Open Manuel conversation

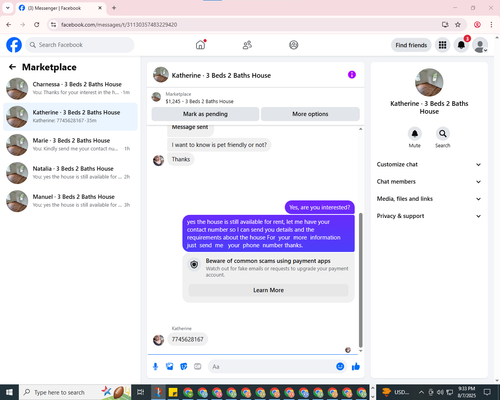pyautogui.click(x=70, y=201)
